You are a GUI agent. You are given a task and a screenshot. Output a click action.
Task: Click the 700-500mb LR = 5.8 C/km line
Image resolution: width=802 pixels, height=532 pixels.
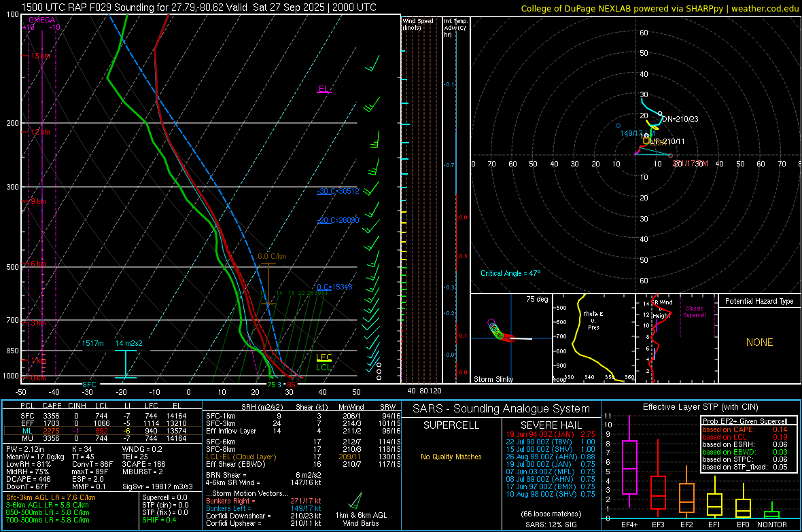click(x=48, y=520)
